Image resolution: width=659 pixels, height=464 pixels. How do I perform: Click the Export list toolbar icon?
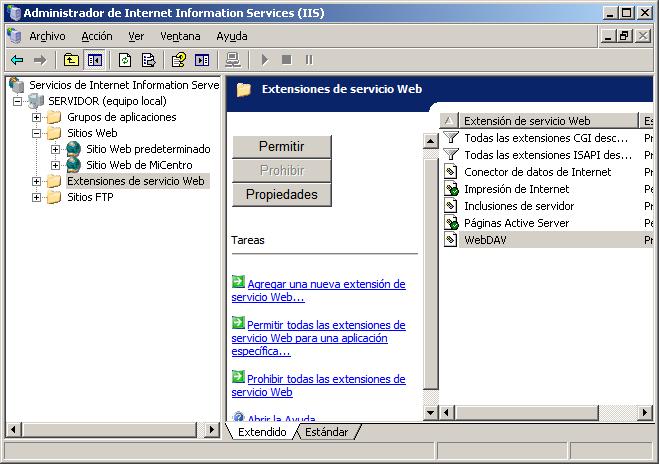tap(148, 60)
